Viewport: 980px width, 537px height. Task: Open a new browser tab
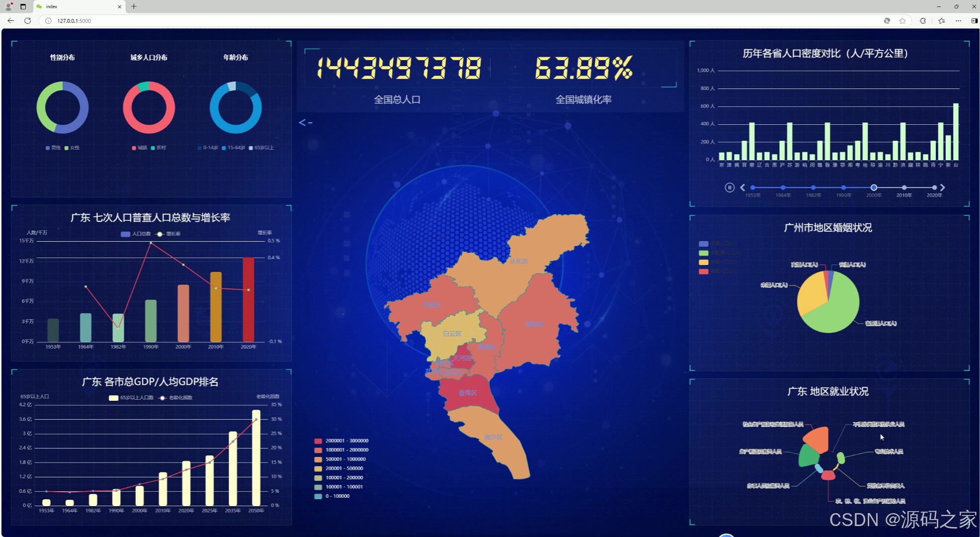(134, 6)
